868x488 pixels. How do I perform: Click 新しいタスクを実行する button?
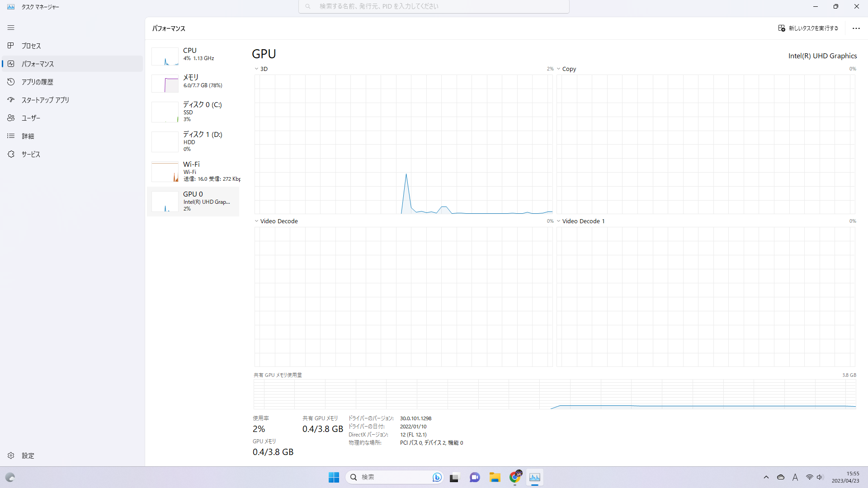pos(808,28)
